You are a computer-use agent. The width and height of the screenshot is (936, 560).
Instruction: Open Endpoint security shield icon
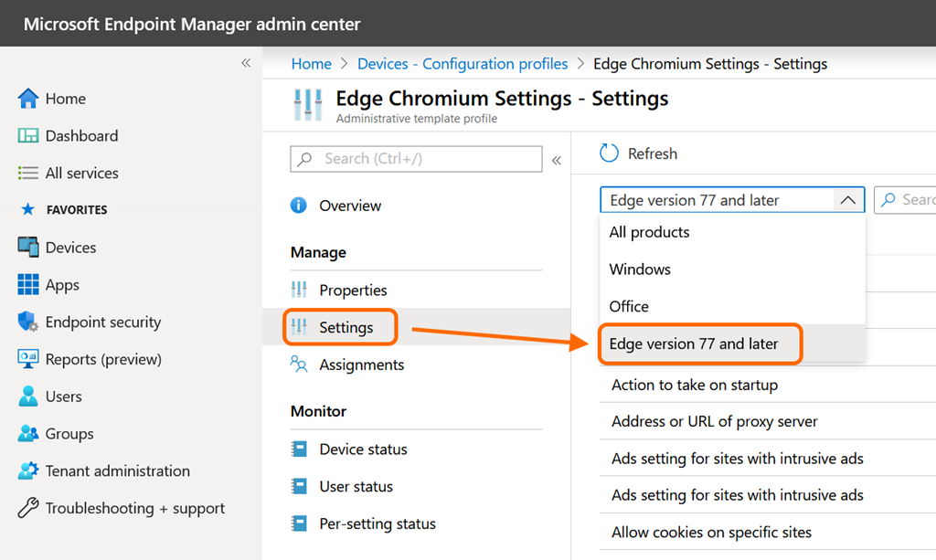click(28, 322)
